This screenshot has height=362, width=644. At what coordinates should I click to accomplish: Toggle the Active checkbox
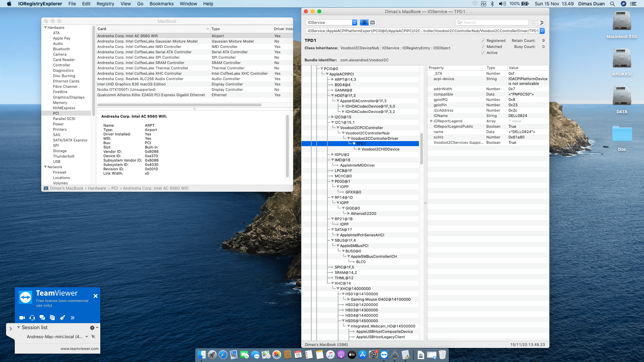point(483,53)
